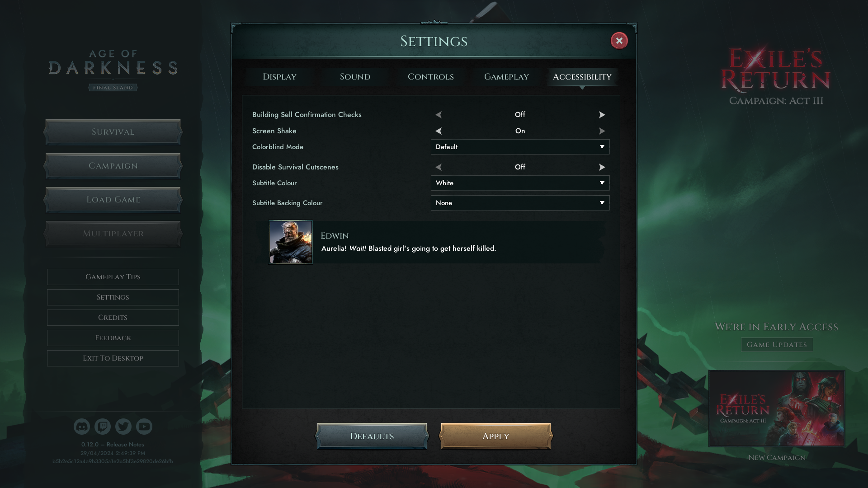Open the YouTube icon link
The width and height of the screenshot is (868, 488).
144,426
